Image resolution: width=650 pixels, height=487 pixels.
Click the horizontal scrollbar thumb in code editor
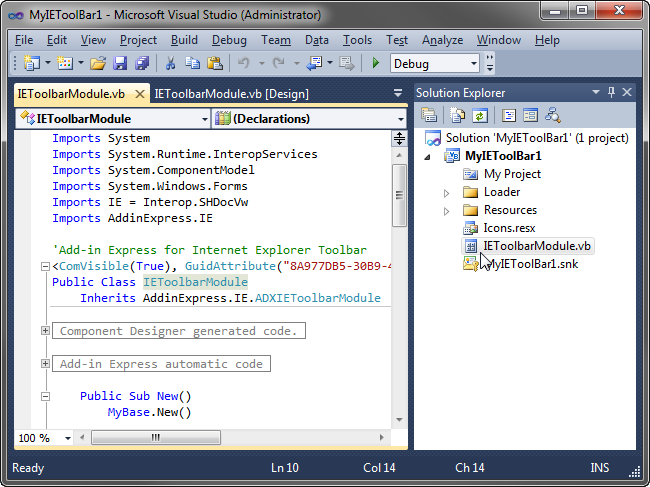click(x=156, y=438)
